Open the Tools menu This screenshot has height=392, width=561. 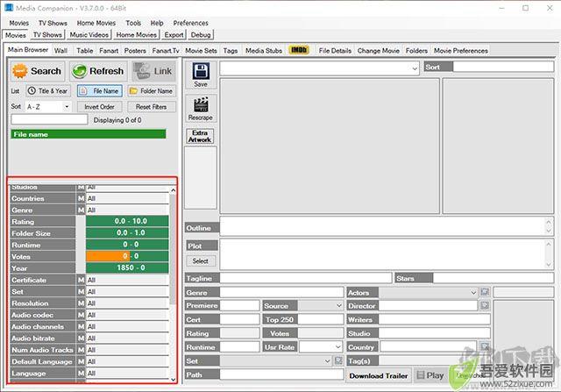(x=133, y=23)
